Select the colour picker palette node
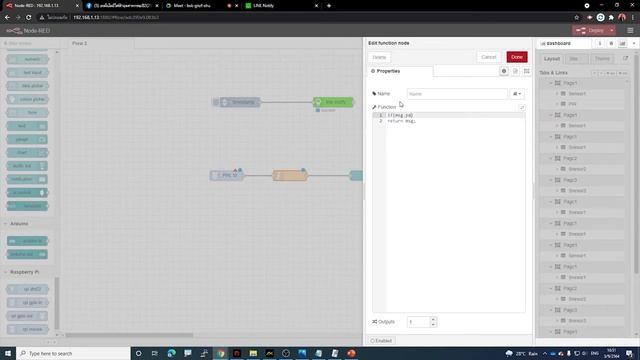The width and height of the screenshot is (640, 360). click(27, 99)
